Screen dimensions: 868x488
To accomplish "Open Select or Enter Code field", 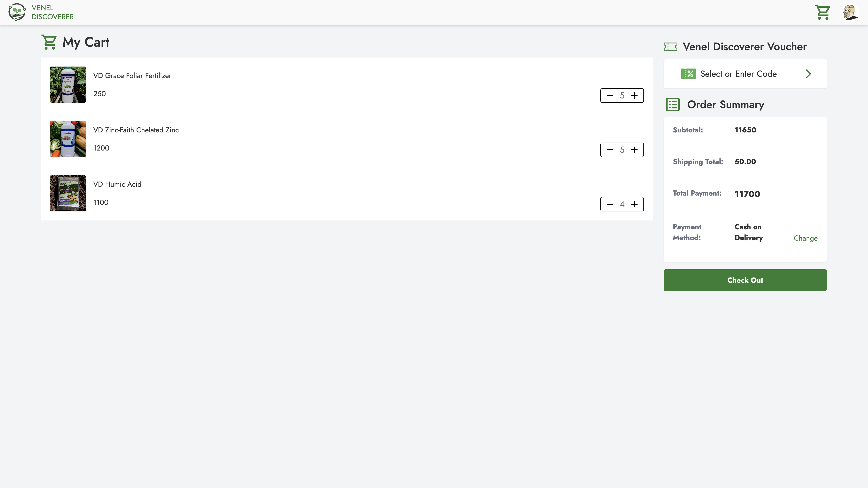I will tap(745, 74).
